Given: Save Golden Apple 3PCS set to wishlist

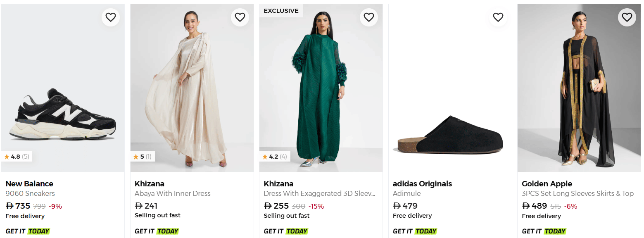Looking at the screenshot, I should [x=627, y=17].
